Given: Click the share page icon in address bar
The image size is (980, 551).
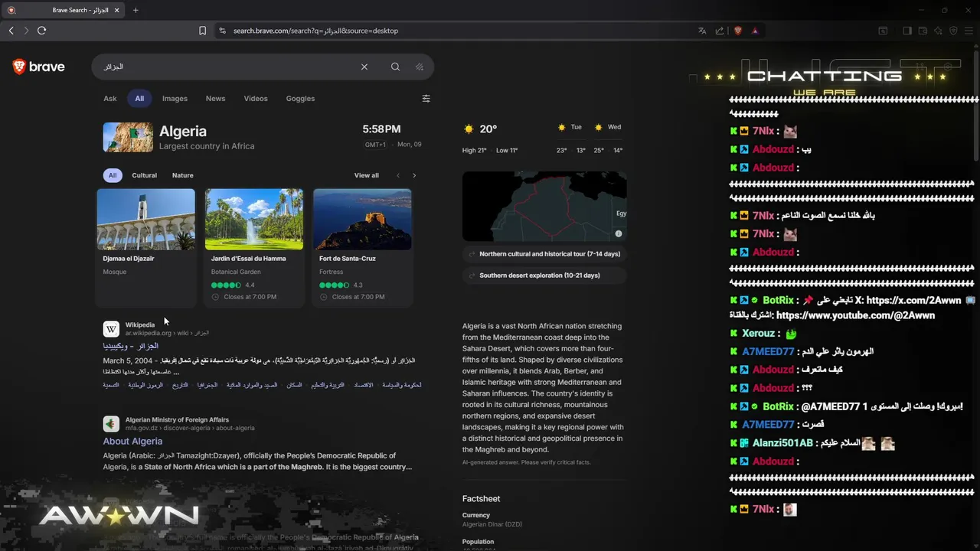Looking at the screenshot, I should tap(720, 31).
